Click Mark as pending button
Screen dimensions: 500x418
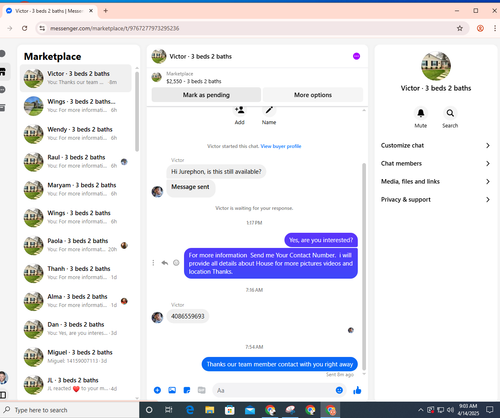pos(206,95)
